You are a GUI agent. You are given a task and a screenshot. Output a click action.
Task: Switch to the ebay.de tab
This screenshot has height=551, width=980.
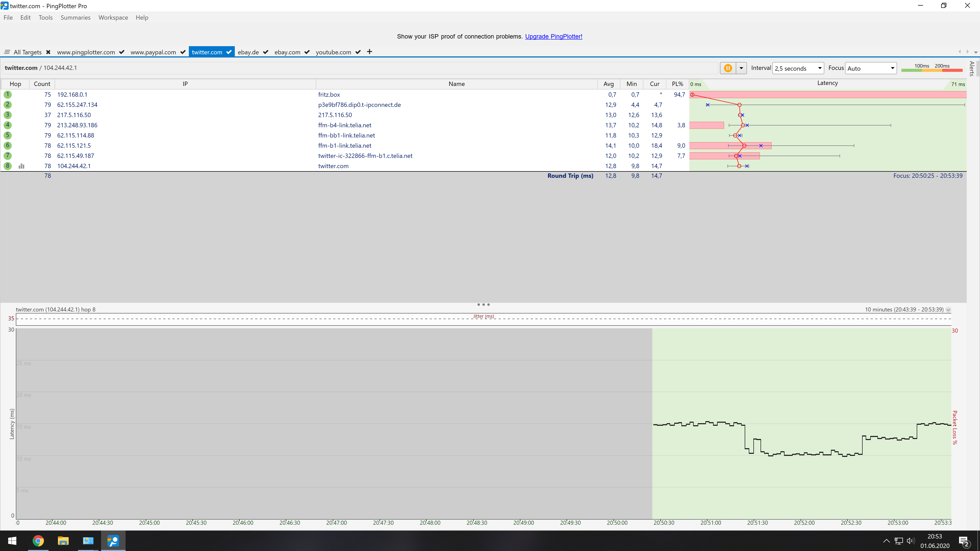tap(248, 52)
